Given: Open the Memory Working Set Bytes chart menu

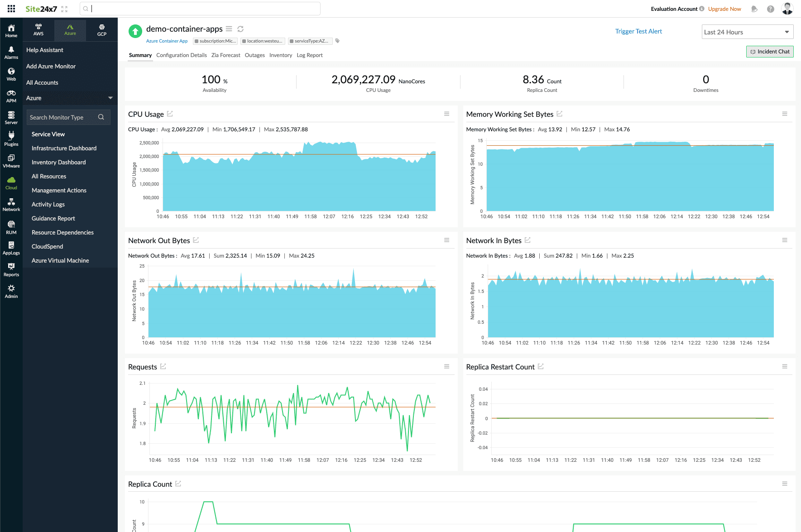Looking at the screenshot, I should tap(785, 114).
